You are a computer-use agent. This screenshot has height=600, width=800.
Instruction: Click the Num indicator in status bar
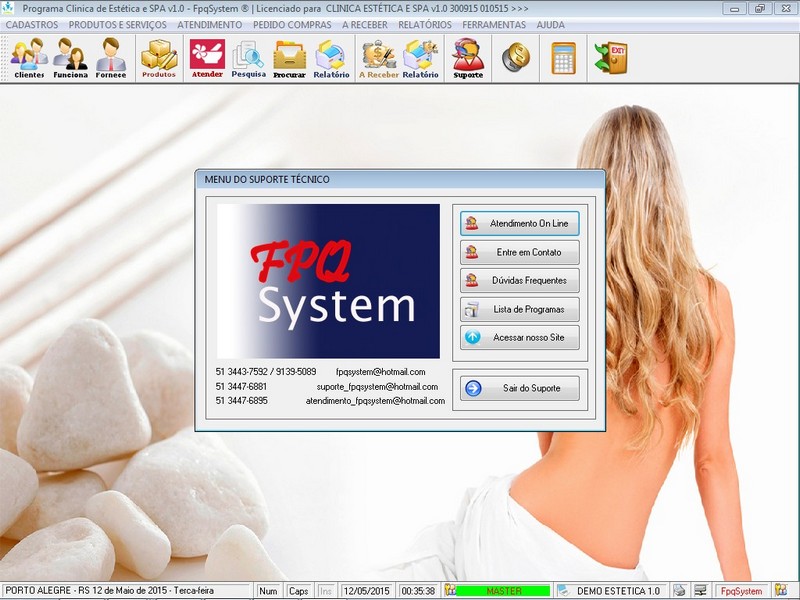pos(268,591)
